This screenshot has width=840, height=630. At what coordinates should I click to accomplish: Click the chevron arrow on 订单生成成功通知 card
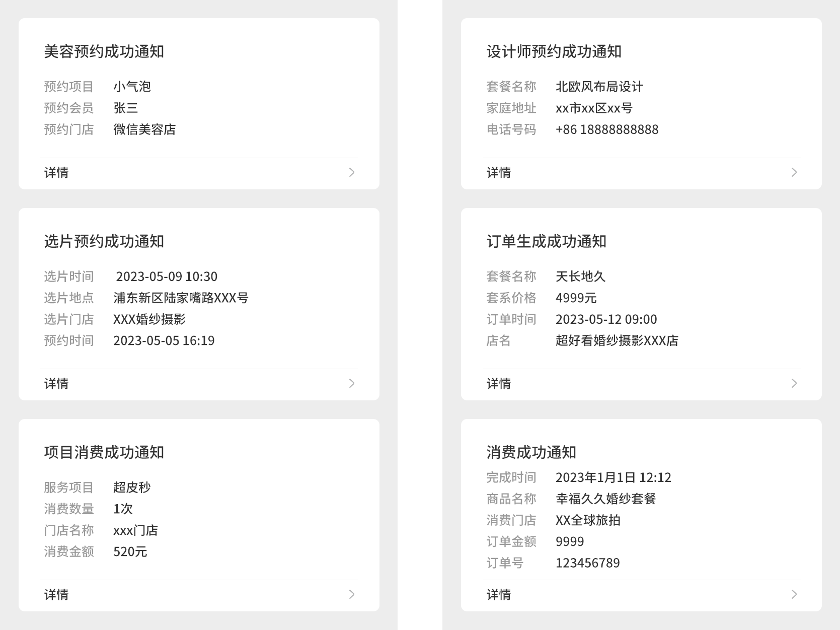tap(794, 383)
